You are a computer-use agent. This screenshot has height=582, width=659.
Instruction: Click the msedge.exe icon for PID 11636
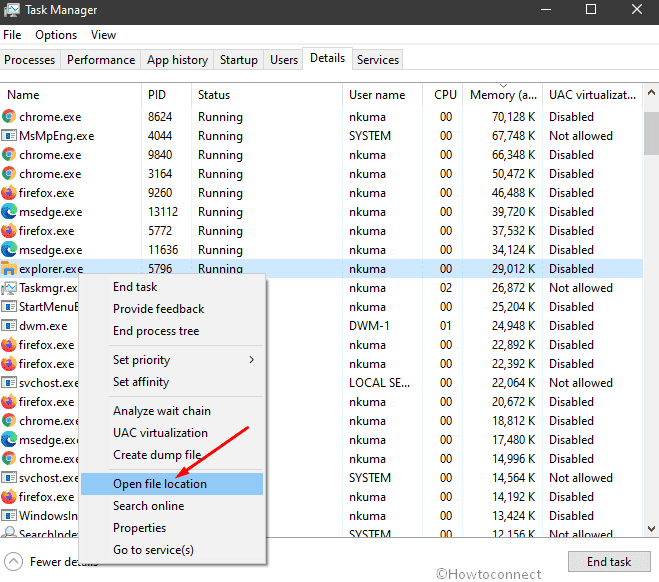point(9,250)
